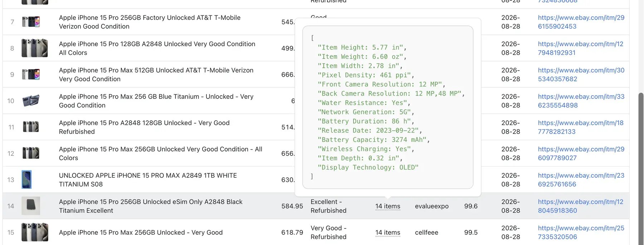644x245 pixels.
Task: Select title "Apple iPhone 15 Pro Max 256 GB Blue Titanium"
Action: (156, 101)
